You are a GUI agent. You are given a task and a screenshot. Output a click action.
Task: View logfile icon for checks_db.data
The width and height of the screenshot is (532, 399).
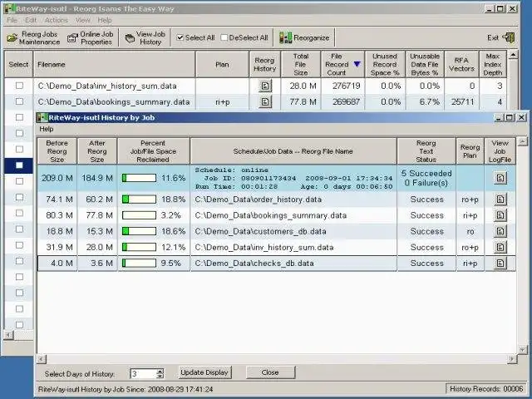tap(500, 264)
